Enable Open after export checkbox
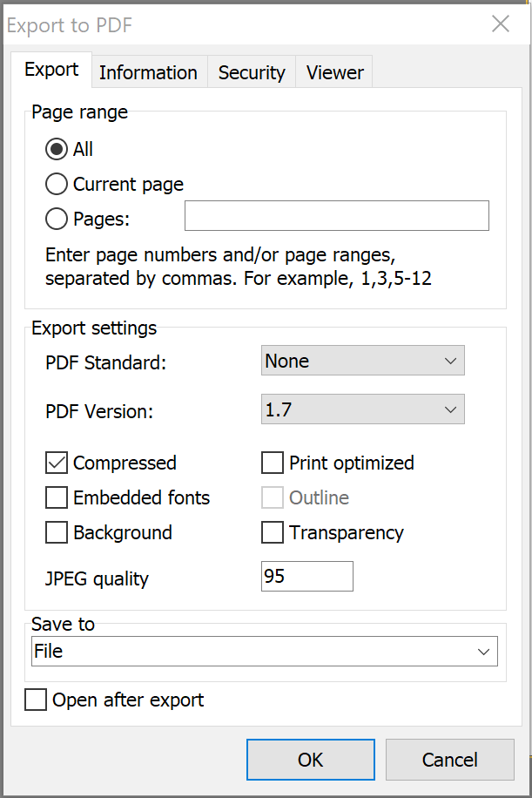This screenshot has width=532, height=798. coord(36,700)
